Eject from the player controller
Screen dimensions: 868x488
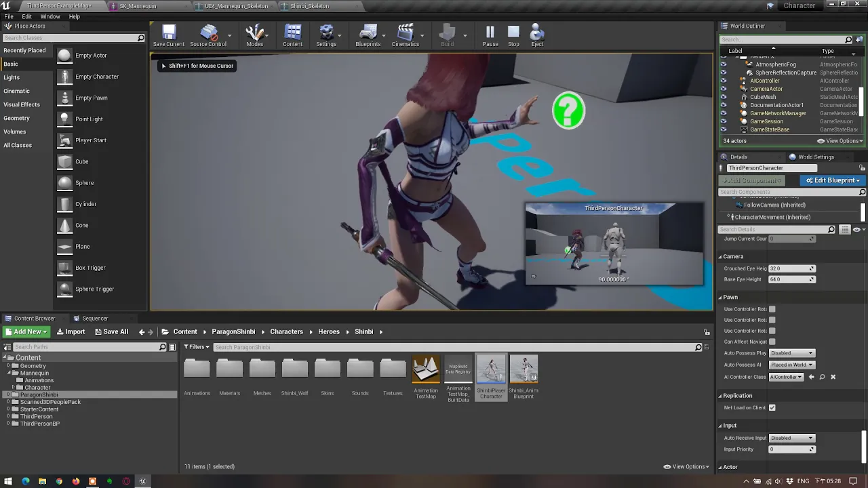coord(537,35)
